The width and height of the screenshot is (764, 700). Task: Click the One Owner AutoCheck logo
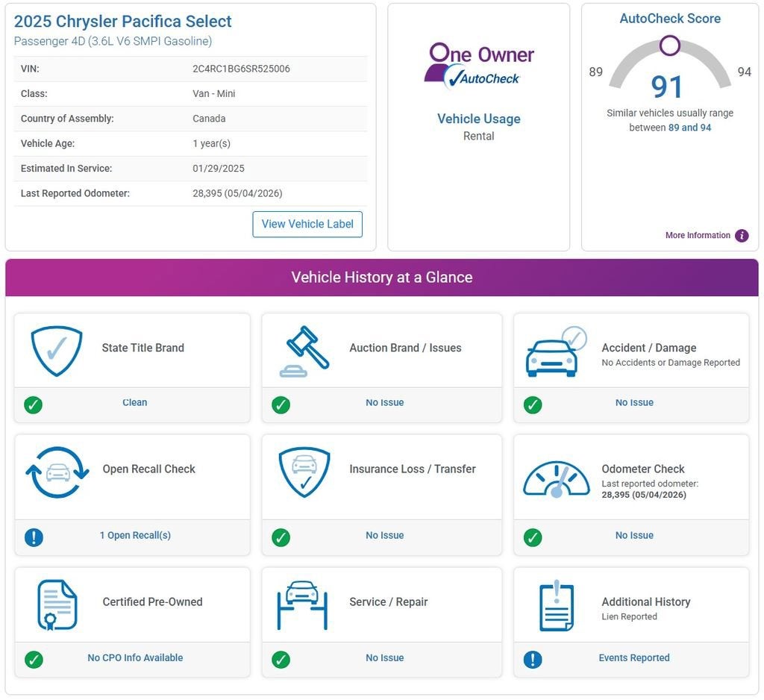pos(479,66)
